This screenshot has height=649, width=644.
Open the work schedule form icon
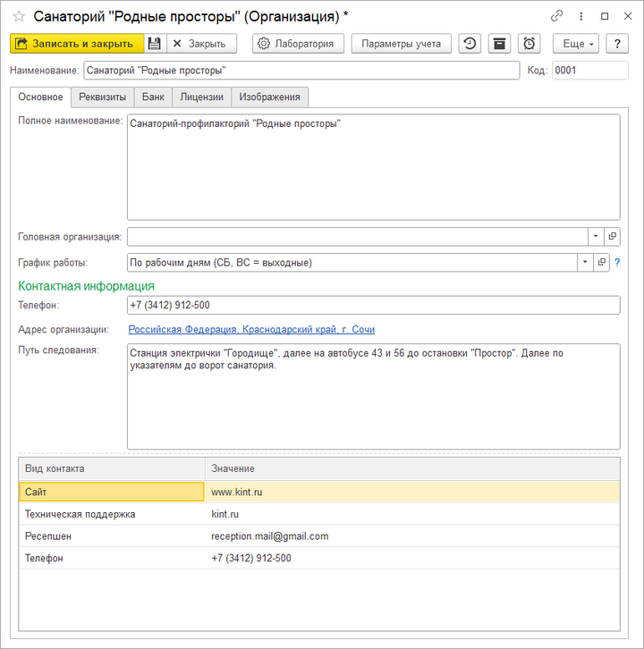(x=602, y=262)
